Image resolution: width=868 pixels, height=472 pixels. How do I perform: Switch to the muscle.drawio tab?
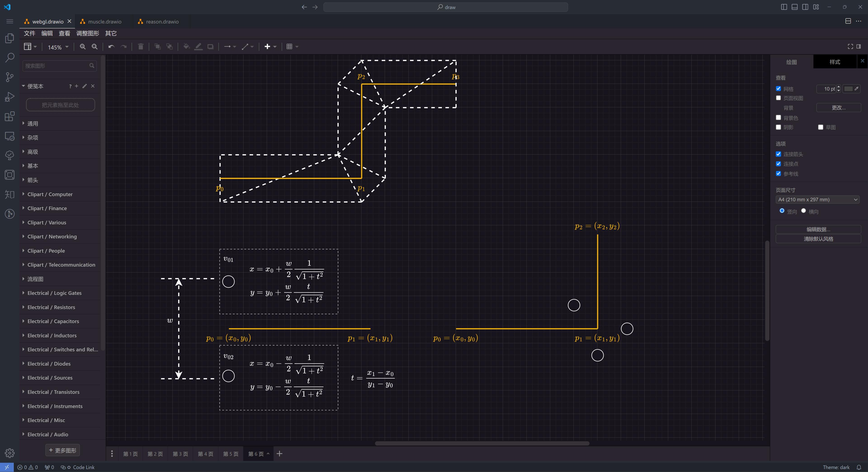(104, 21)
